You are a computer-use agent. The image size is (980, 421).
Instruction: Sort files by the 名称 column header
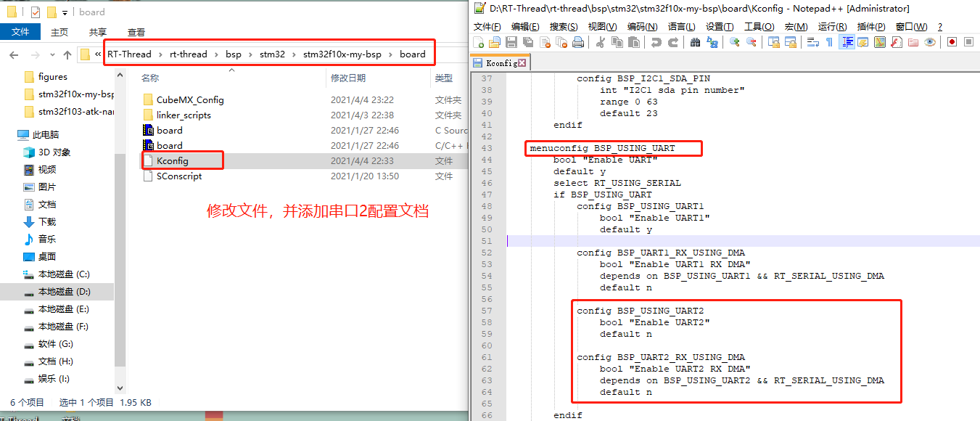point(150,78)
